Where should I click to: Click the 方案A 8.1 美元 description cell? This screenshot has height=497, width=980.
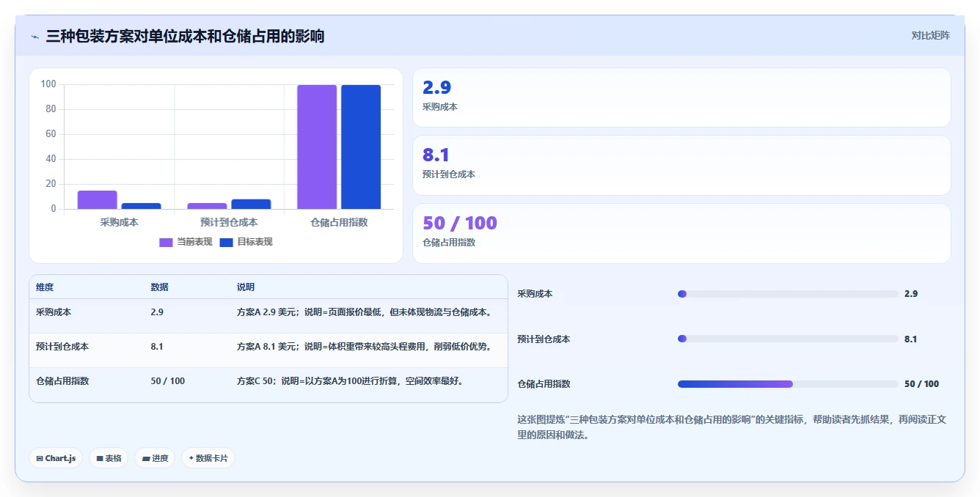(x=364, y=347)
